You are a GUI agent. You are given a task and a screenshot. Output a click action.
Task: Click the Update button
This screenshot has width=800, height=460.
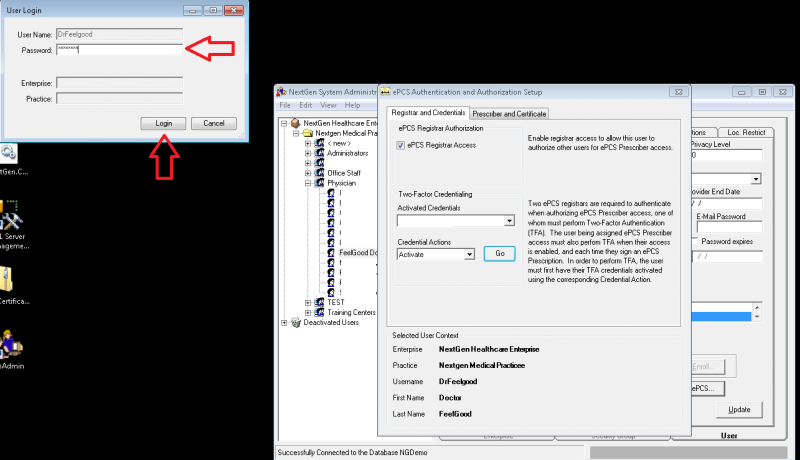(739, 410)
